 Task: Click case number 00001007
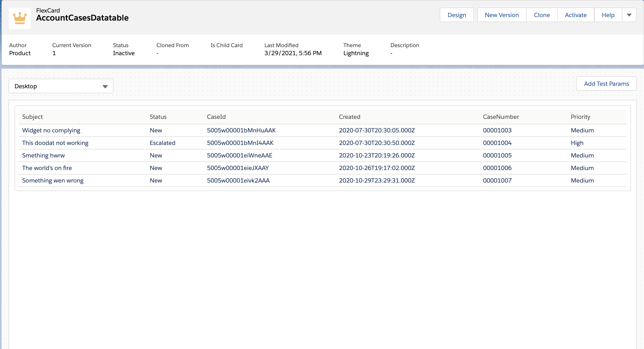(x=497, y=181)
